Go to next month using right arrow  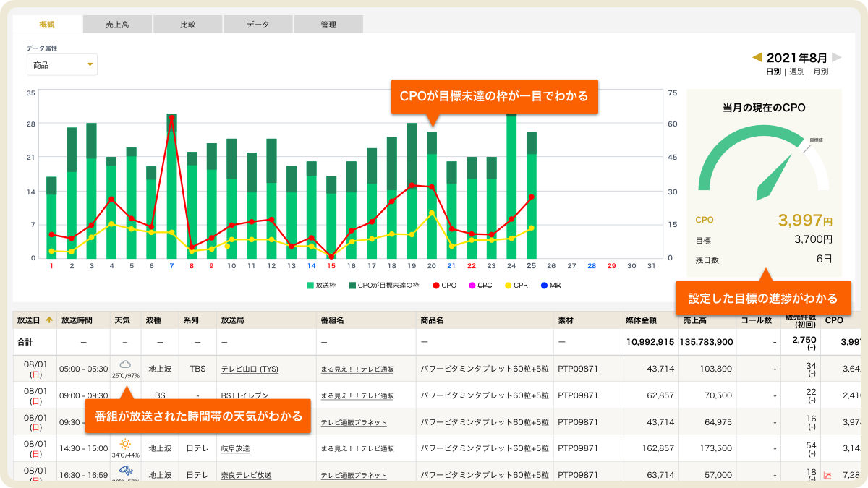pos(836,57)
